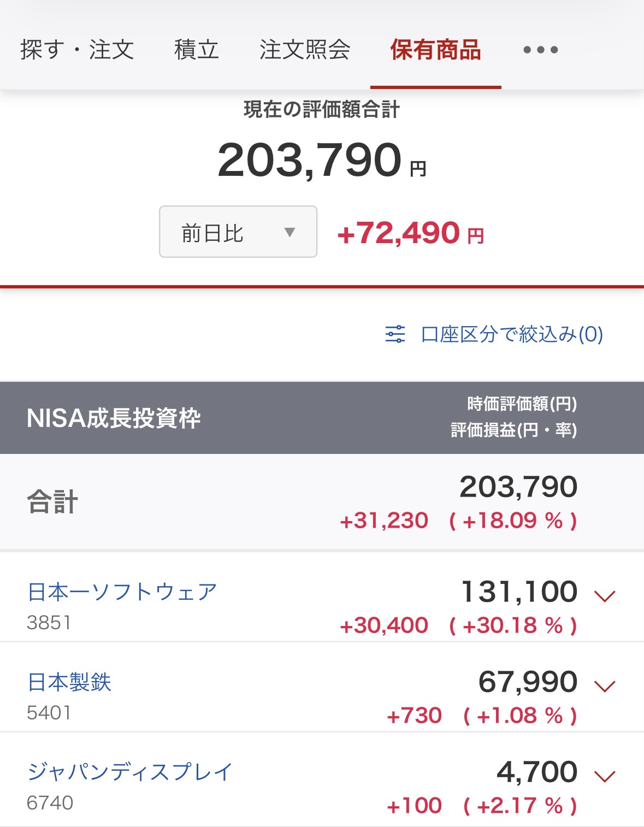Expand the 日本一ソフトウェア row chevron
The image size is (644, 827).
click(x=605, y=596)
